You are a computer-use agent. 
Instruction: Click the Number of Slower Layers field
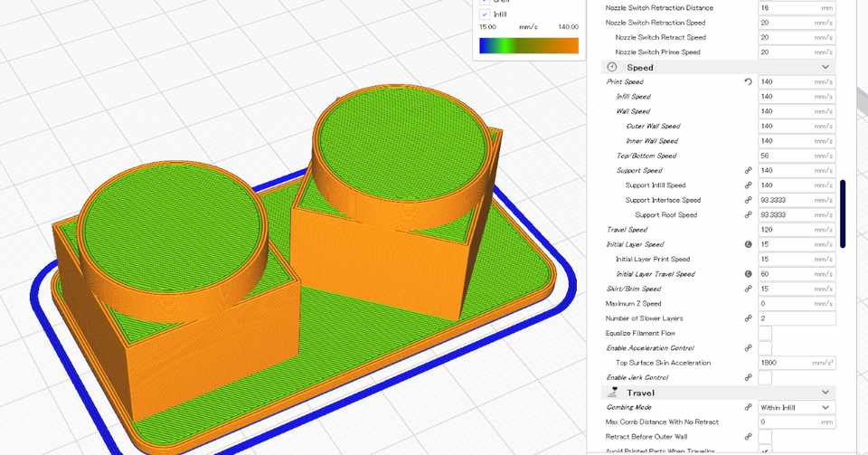(797, 318)
